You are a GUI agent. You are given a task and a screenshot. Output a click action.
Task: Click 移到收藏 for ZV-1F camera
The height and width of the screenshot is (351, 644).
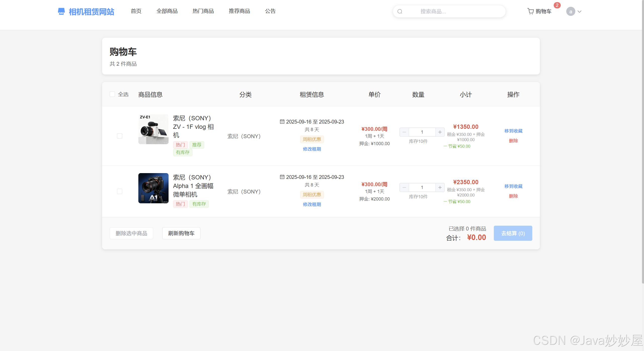pos(513,131)
